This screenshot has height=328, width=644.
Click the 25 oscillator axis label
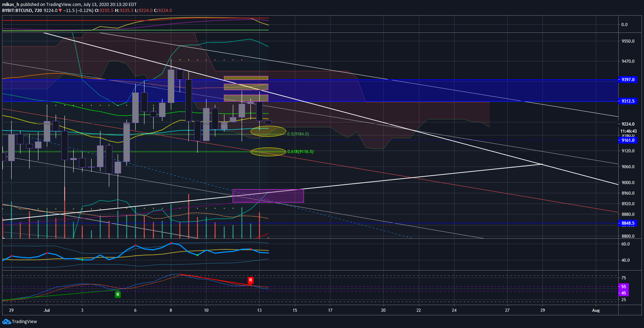(x=624, y=300)
